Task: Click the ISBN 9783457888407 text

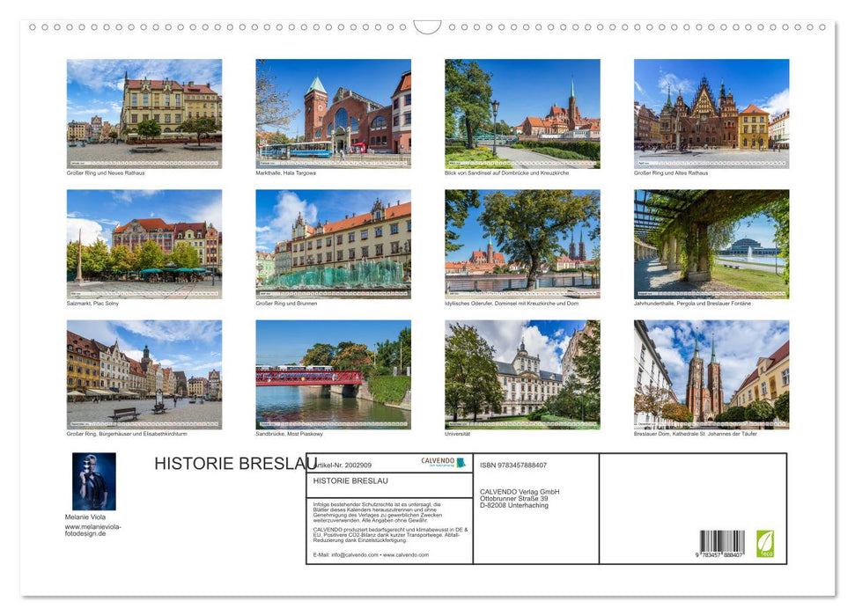Action: [512, 464]
